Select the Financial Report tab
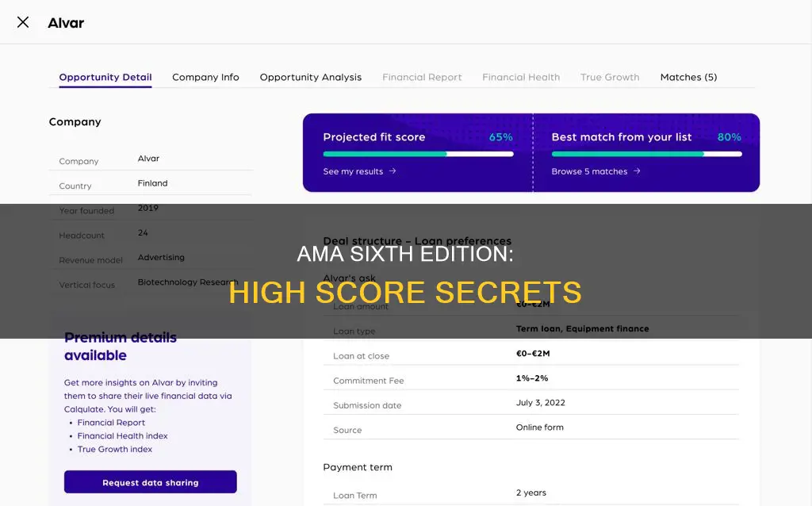 pyautogui.click(x=422, y=77)
